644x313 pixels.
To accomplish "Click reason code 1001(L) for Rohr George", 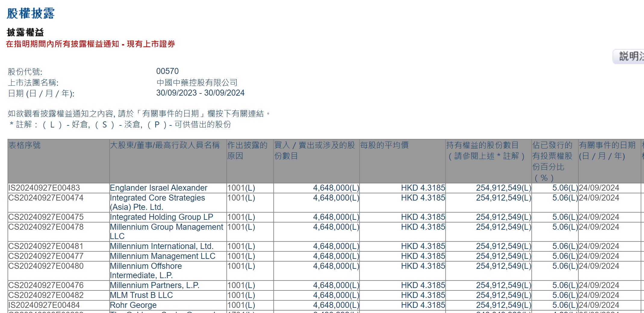I will [241, 305].
